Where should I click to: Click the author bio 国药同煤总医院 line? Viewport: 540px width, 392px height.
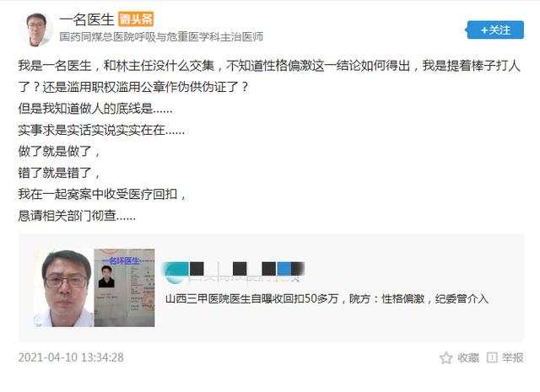click(161, 36)
